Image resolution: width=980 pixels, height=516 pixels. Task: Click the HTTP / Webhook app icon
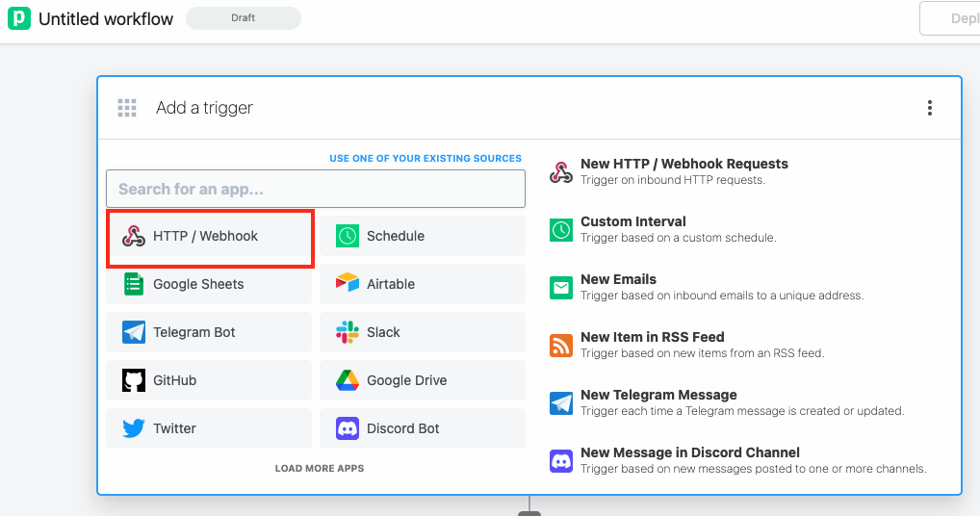133,236
